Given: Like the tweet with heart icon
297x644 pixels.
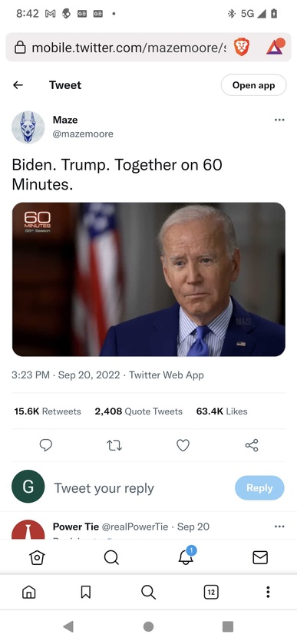Looking at the screenshot, I should coord(183,445).
